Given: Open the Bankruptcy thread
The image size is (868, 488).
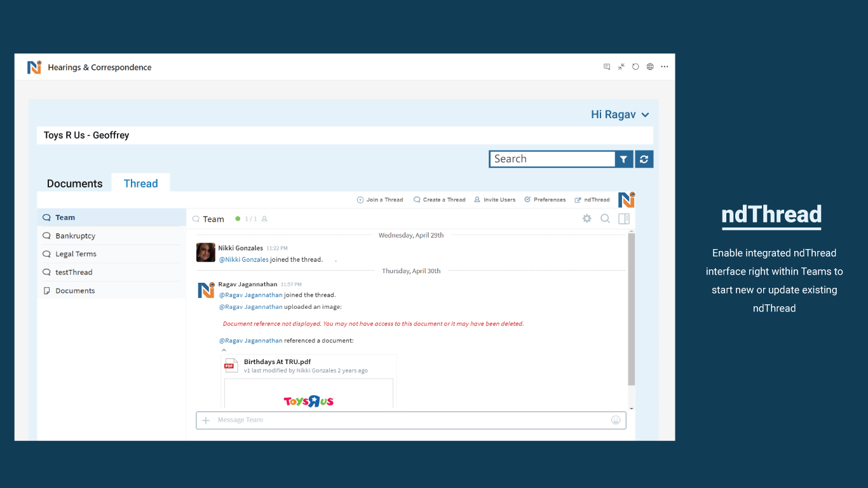Looking at the screenshot, I should pos(111,236).
